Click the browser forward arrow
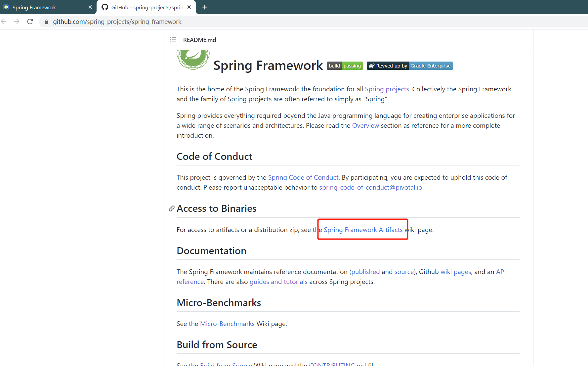588x366 pixels. click(17, 22)
